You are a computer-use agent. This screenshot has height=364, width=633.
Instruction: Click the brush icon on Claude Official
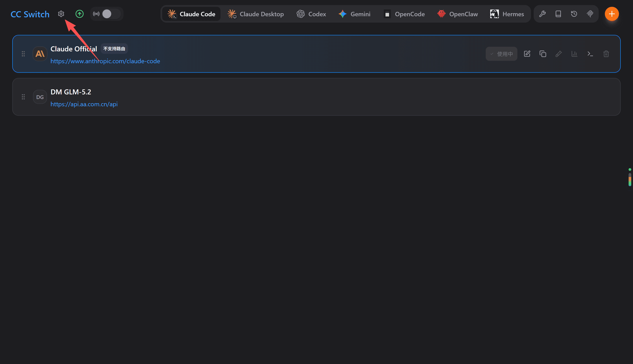[558, 54]
